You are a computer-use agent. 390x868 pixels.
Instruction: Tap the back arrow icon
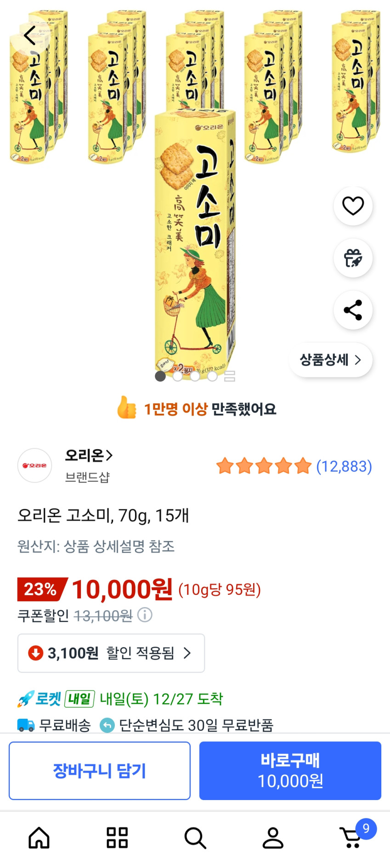click(30, 35)
